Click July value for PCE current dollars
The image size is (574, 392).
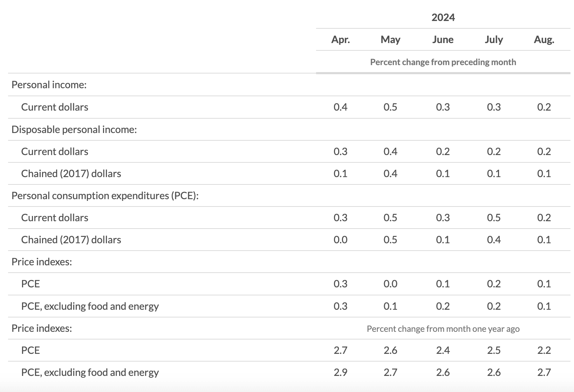click(x=494, y=218)
